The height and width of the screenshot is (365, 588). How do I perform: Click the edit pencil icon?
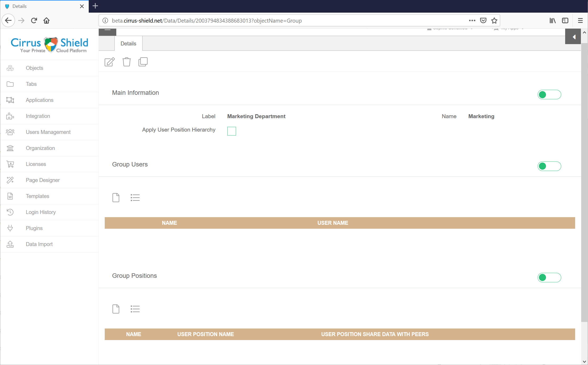(x=109, y=62)
